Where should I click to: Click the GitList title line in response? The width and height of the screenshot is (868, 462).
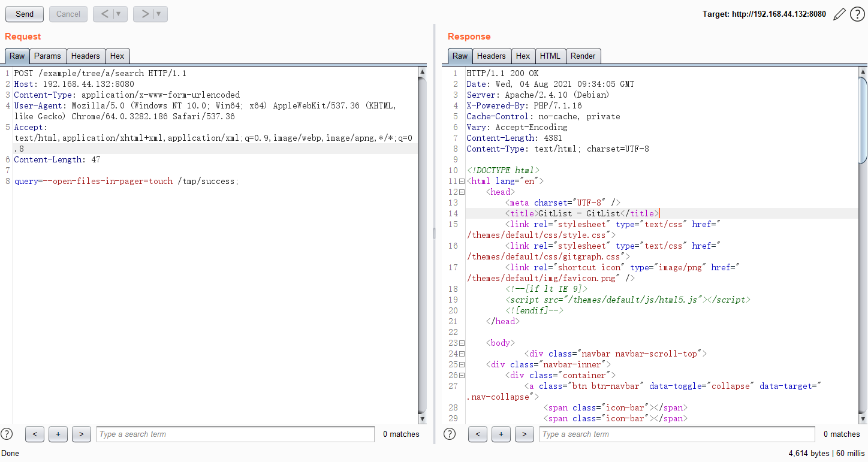(582, 213)
